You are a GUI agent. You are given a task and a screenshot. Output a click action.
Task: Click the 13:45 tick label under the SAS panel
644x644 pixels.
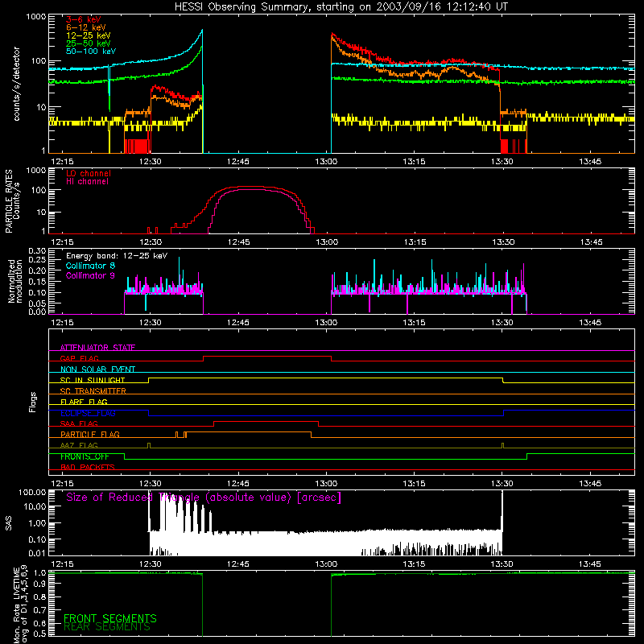click(590, 564)
